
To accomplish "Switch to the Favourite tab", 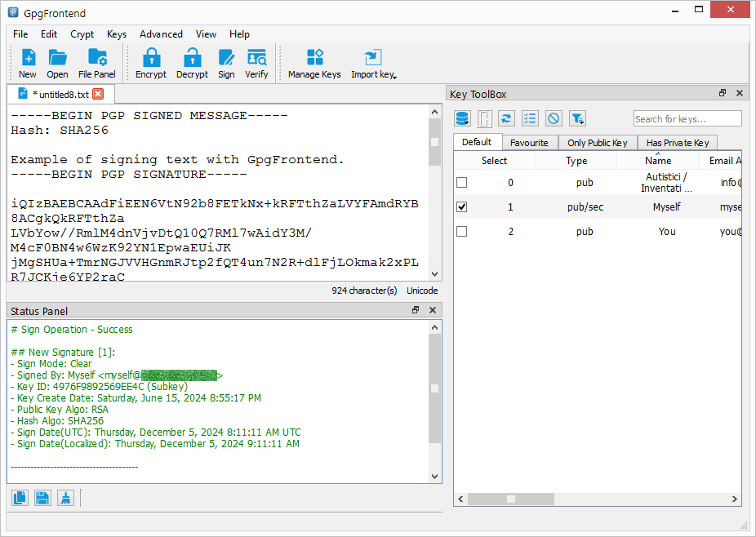I will pos(529,143).
